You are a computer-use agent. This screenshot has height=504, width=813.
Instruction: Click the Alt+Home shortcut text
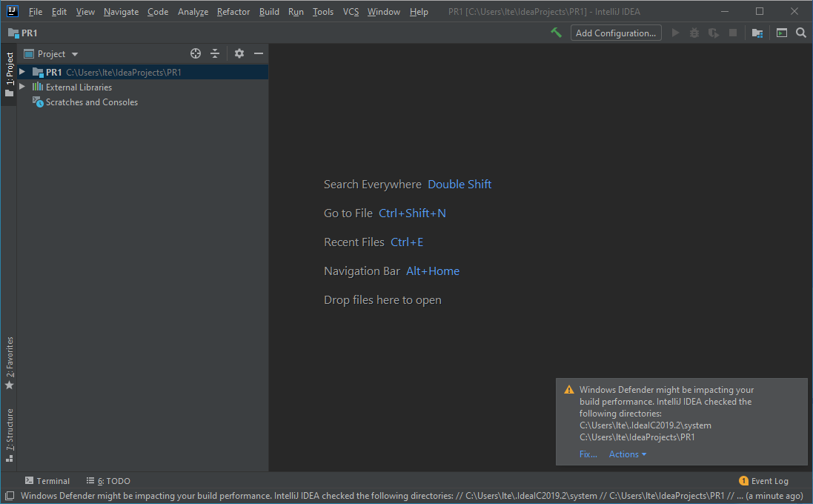(433, 271)
